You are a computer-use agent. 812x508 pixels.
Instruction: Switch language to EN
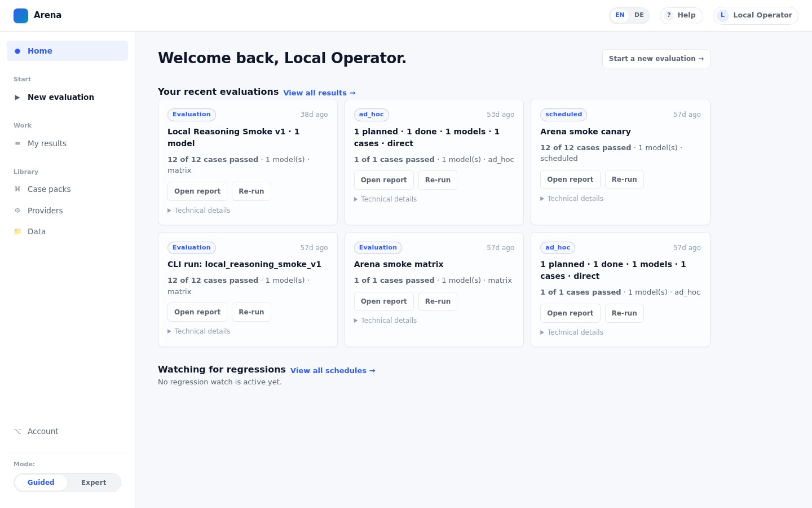point(620,15)
